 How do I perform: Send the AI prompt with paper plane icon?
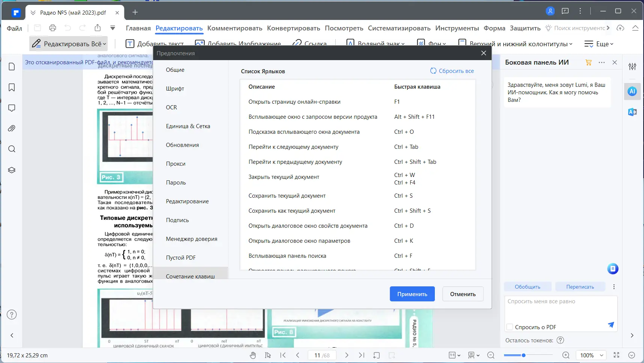coord(611,325)
